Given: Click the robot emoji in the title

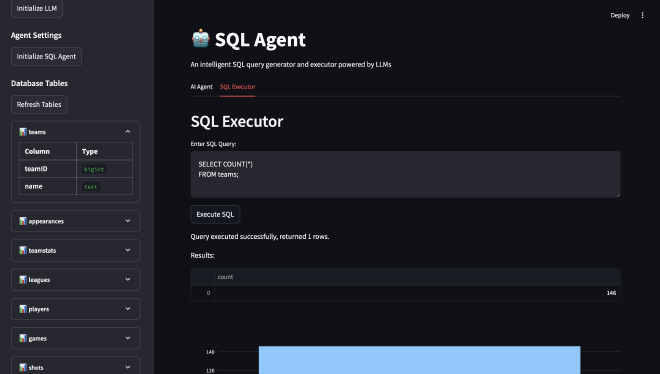Looking at the screenshot, I should (x=201, y=39).
